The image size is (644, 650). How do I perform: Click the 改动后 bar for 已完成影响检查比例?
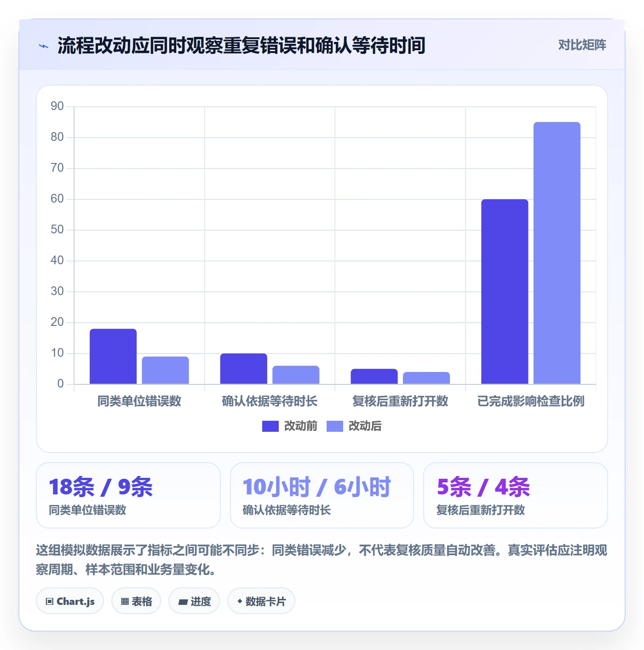tap(557, 253)
